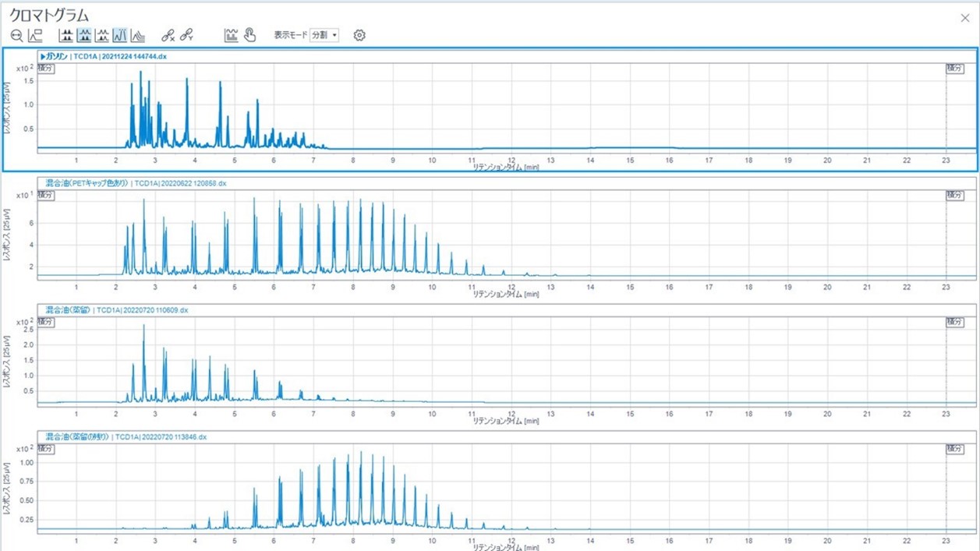
Task: Click the クロマトグラム panel heading
Action: point(49,16)
